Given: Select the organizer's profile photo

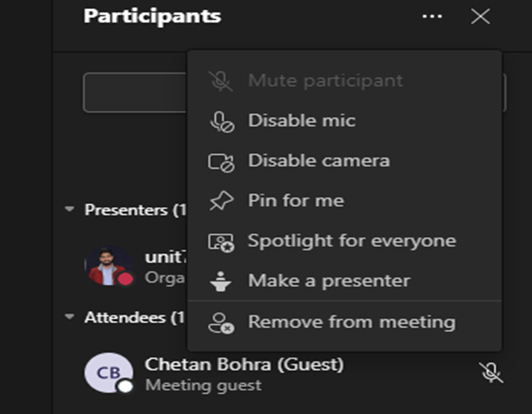Looking at the screenshot, I should [109, 266].
